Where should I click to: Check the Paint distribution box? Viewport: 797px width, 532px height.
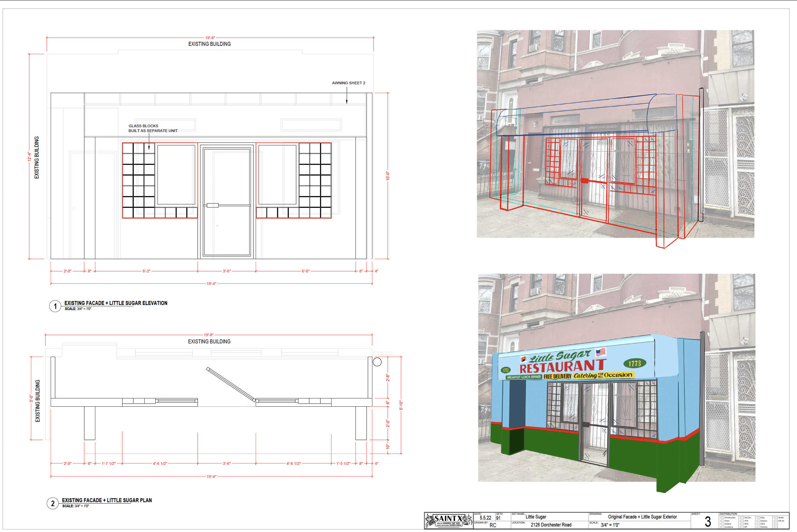click(x=723, y=521)
